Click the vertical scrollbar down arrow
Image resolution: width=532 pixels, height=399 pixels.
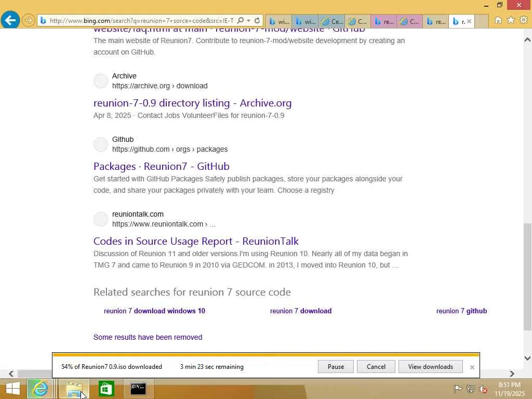(x=527, y=357)
